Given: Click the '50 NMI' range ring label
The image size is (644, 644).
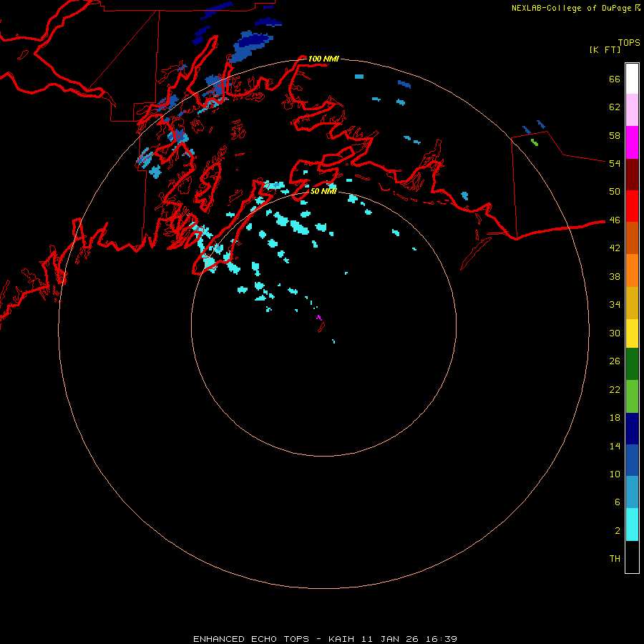Looking at the screenshot, I should (x=323, y=191).
